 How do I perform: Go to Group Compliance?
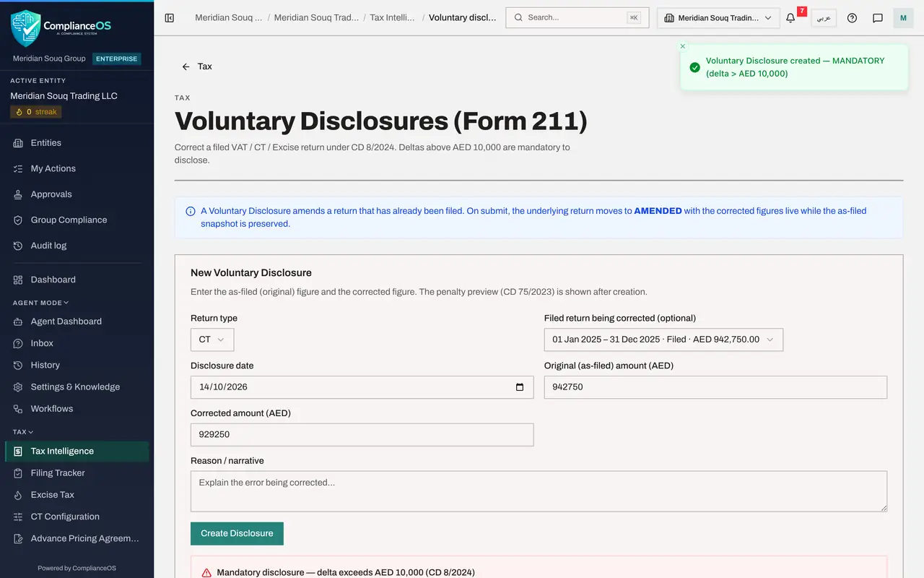[77, 220]
